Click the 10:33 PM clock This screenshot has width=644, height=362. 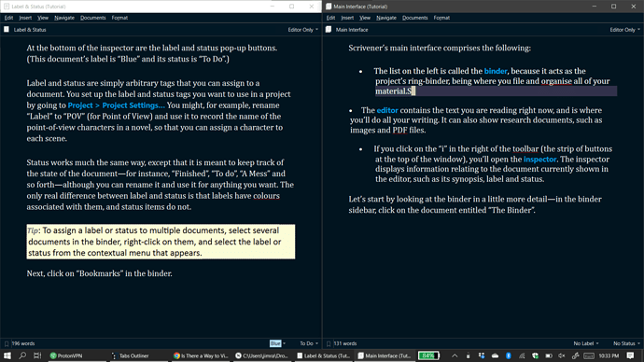(609, 355)
